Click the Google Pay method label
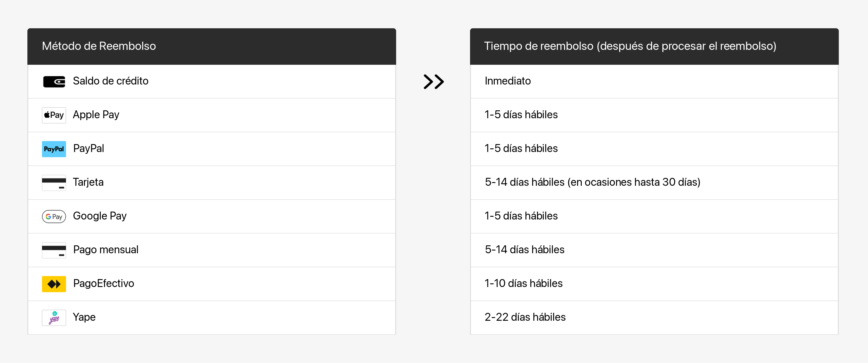 tap(100, 216)
